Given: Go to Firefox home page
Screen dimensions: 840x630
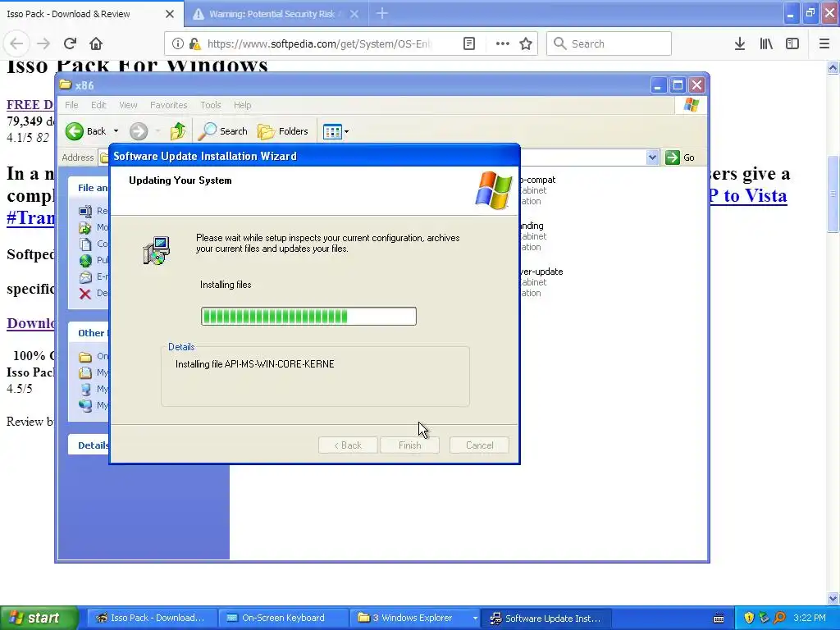Looking at the screenshot, I should (95, 43).
